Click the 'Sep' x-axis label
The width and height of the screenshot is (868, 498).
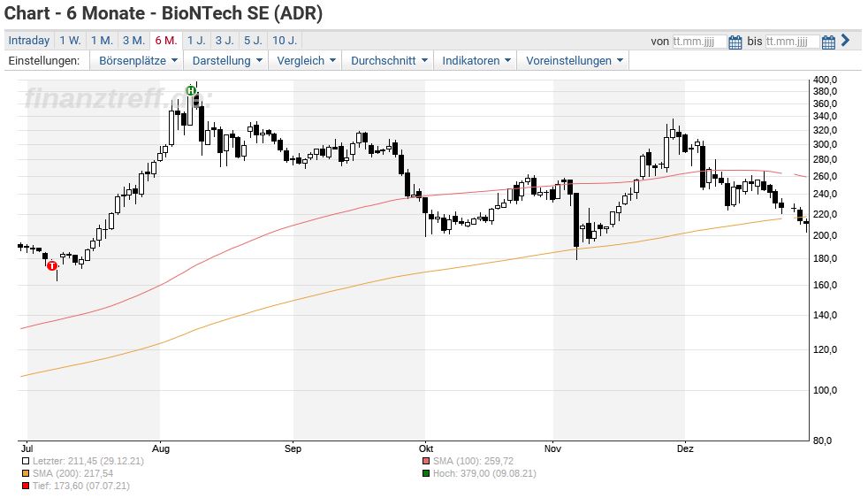[x=293, y=448]
